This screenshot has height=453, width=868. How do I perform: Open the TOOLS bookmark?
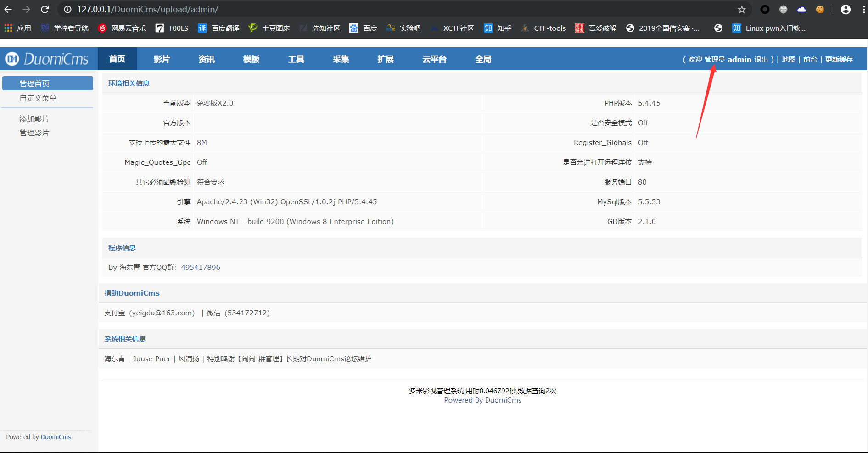coord(172,28)
